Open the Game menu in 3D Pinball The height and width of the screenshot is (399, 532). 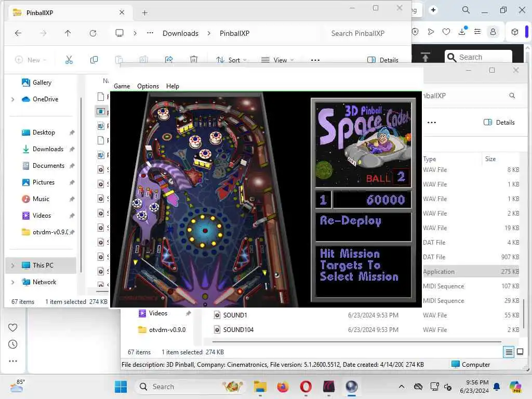tap(122, 86)
